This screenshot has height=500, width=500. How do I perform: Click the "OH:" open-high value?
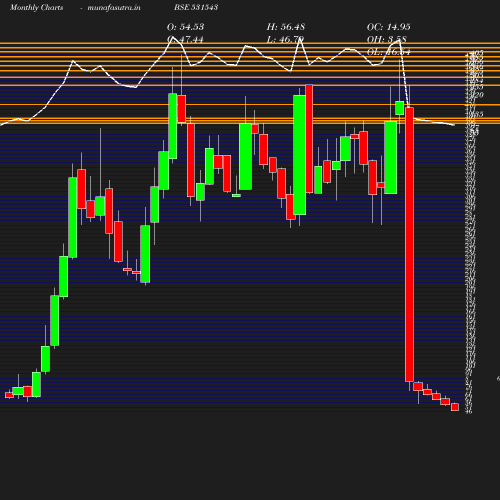387,40
